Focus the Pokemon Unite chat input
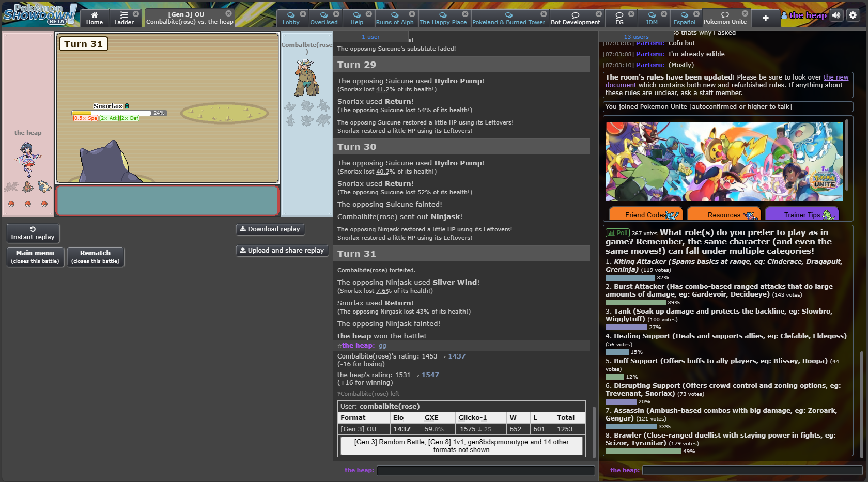The image size is (868, 482). point(753,471)
